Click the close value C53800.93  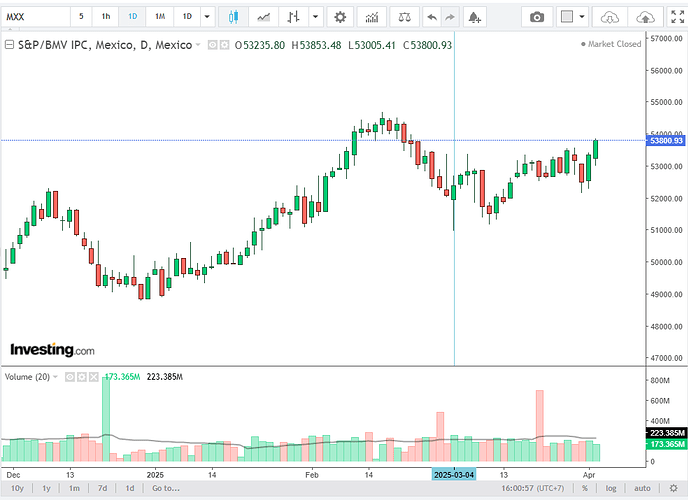tap(427, 45)
